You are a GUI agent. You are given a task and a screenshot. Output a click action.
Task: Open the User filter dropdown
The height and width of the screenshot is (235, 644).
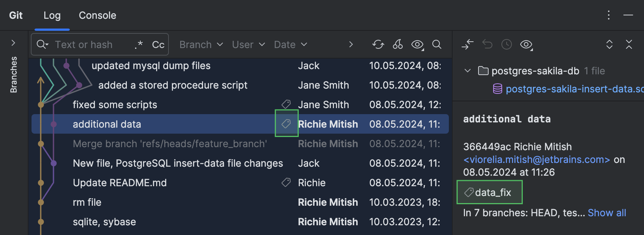pyautogui.click(x=248, y=45)
